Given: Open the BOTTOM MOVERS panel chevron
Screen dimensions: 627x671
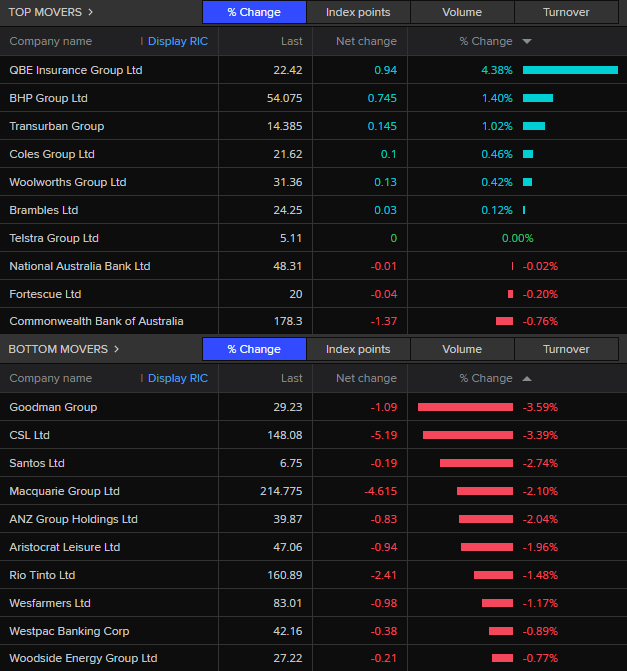Looking at the screenshot, I should pyautogui.click(x=116, y=349).
